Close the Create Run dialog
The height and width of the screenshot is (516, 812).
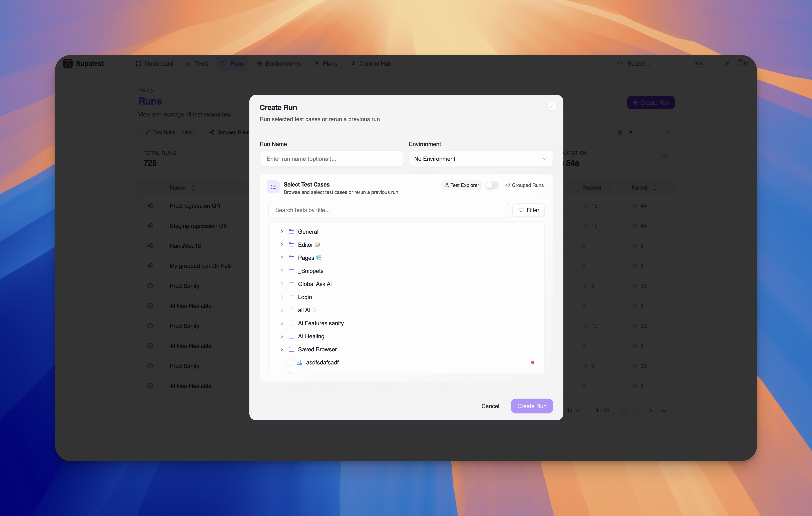(x=552, y=106)
